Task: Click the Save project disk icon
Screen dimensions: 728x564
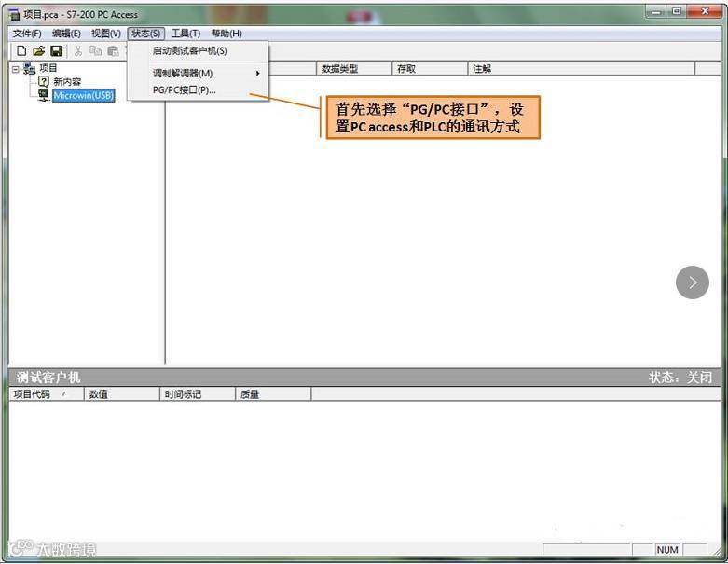Action: coord(56,50)
